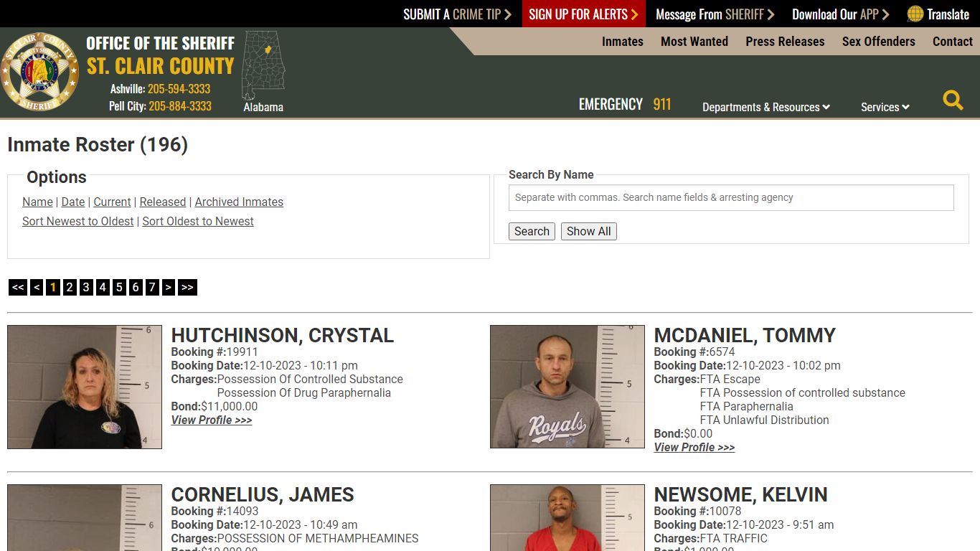Open James Cornelius mugshot thumbnail

pos(85,517)
